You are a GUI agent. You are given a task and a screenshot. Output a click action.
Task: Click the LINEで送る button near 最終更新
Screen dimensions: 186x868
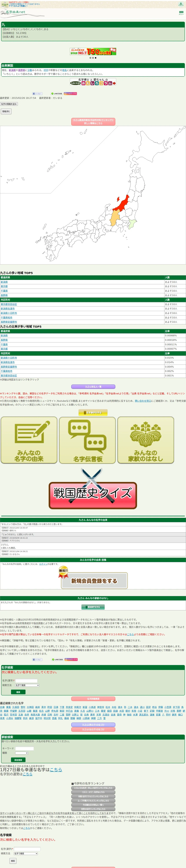coord(57,94)
